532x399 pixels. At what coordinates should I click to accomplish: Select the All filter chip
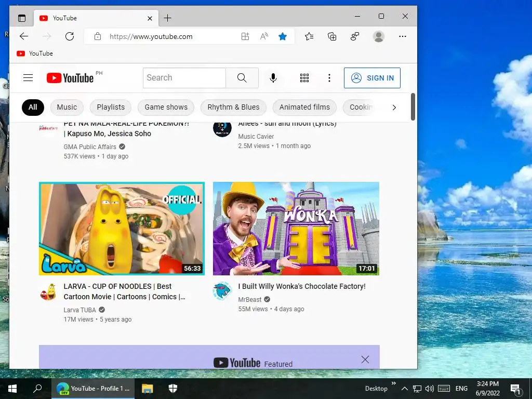tap(33, 107)
